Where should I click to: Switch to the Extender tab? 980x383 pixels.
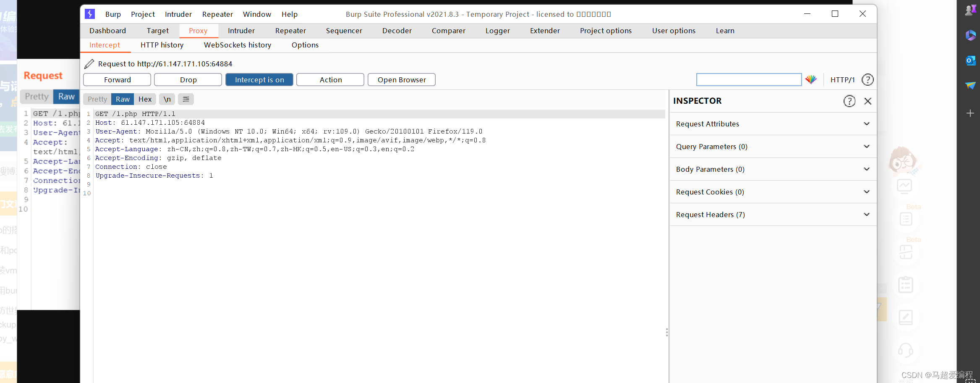(545, 31)
